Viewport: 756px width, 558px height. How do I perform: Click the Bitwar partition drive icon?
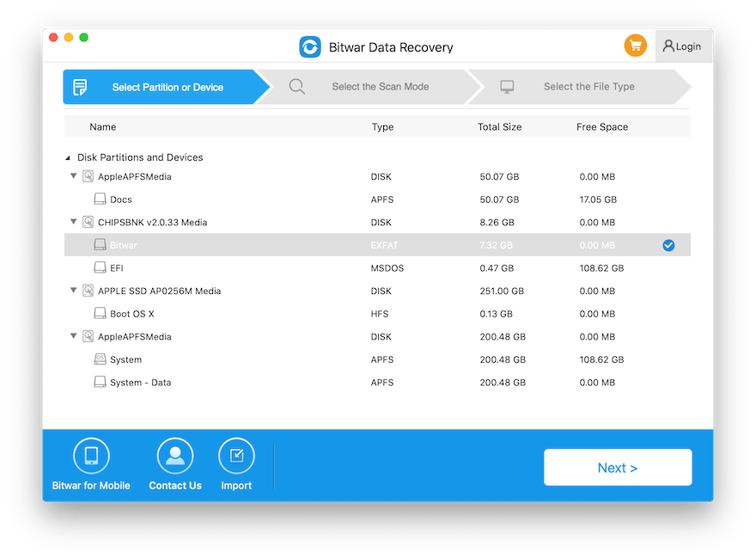(100, 245)
